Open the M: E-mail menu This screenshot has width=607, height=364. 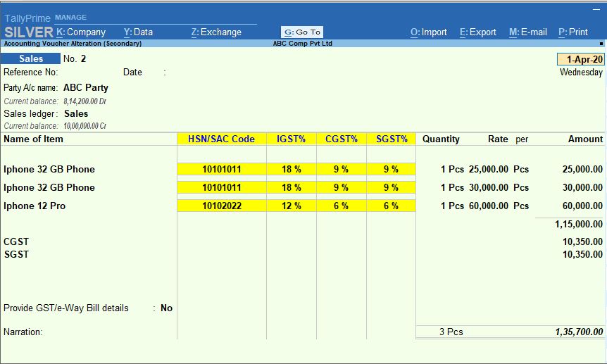pos(528,32)
